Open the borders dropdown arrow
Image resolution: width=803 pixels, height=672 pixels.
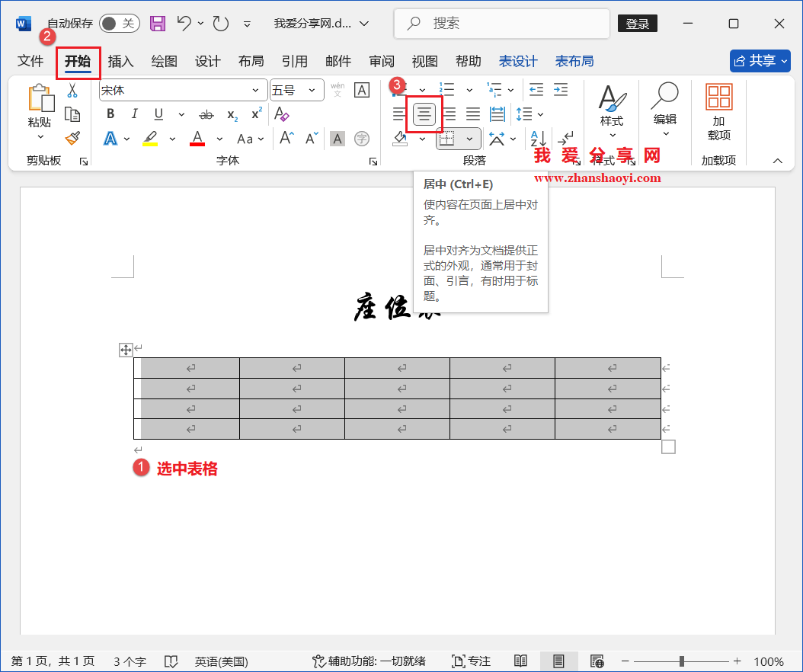click(469, 139)
